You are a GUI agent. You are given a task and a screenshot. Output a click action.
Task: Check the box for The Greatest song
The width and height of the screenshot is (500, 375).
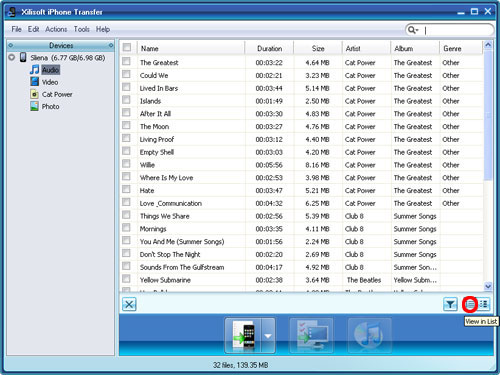coord(126,61)
